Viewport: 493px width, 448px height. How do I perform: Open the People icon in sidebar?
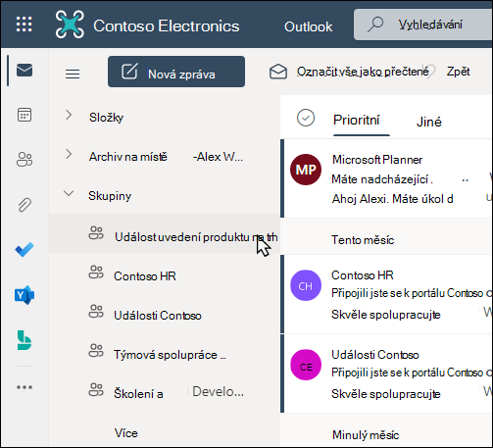point(25,160)
